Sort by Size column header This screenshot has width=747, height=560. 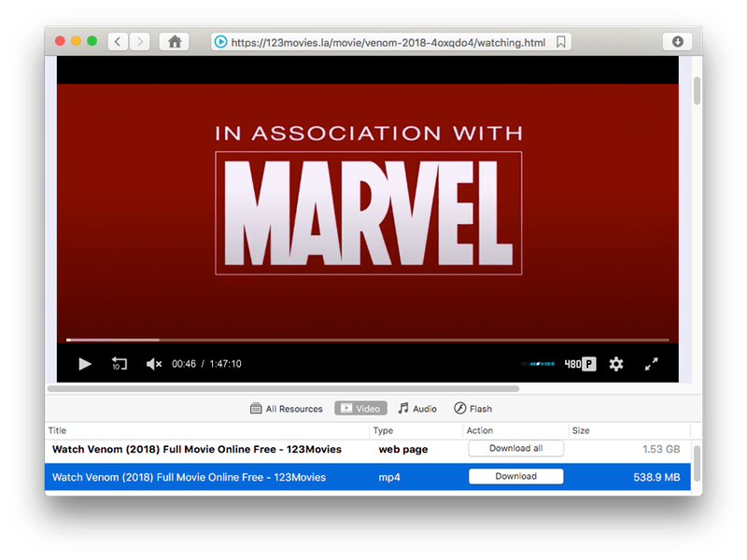[x=629, y=430]
